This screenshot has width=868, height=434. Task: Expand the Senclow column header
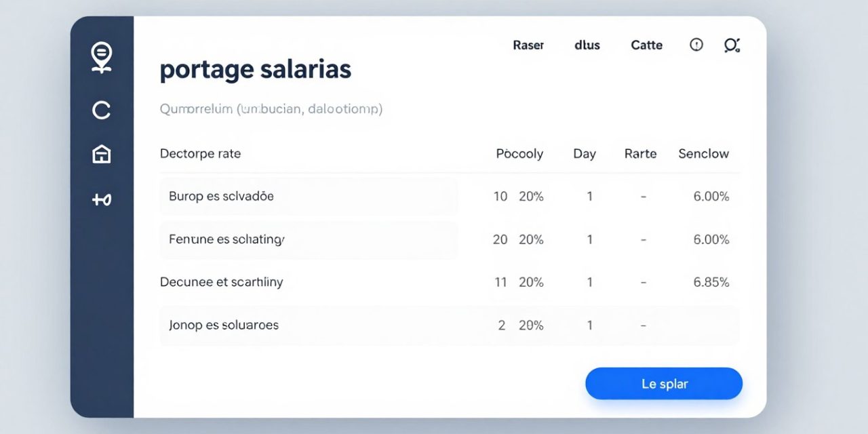(x=703, y=153)
